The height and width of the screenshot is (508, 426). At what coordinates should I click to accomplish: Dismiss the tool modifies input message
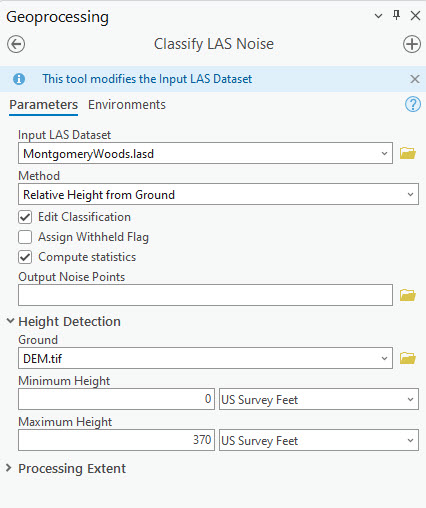point(415,79)
